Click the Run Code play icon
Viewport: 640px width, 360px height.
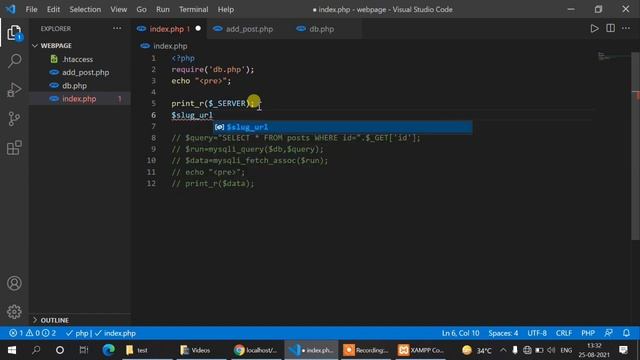pyautogui.click(x=594, y=29)
